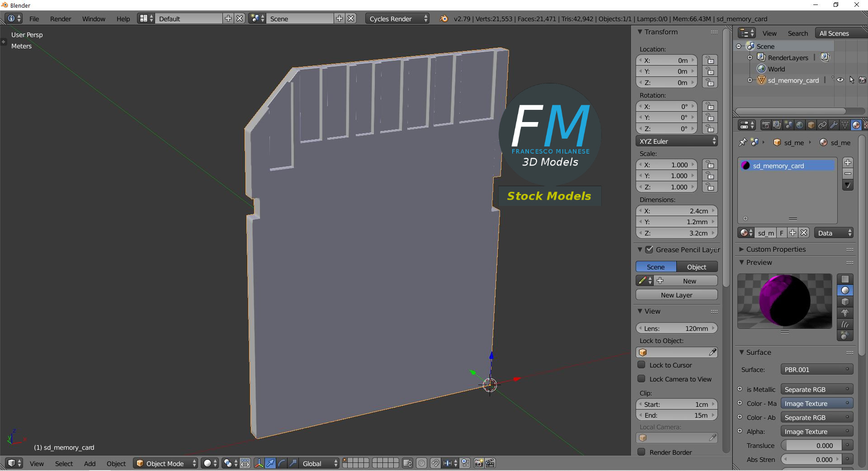Select sd_memory_card in the material slot list
This screenshot has height=471, width=868.
(x=787, y=165)
